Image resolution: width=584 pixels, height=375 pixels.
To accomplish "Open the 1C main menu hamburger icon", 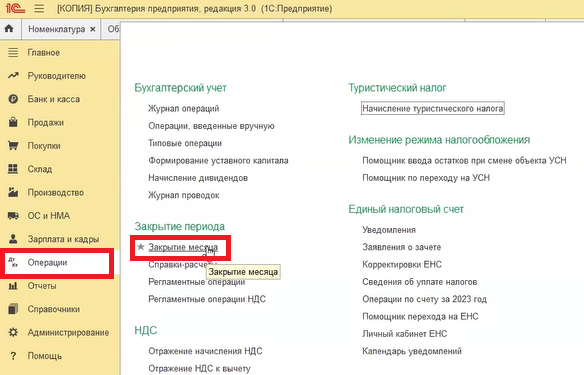I will click(x=39, y=8).
